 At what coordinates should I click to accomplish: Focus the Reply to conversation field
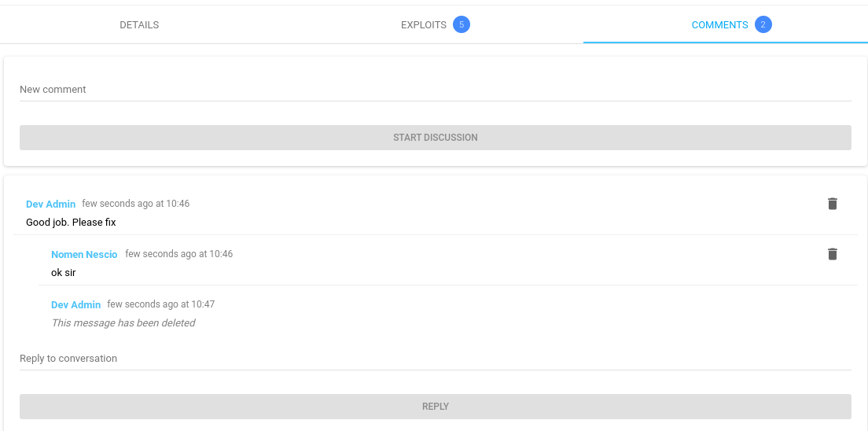click(x=435, y=359)
